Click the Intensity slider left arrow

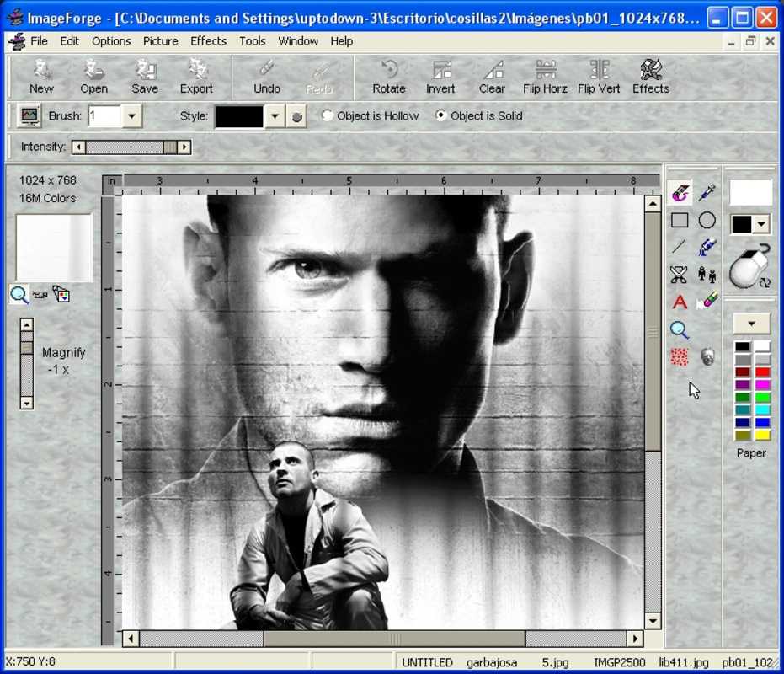(x=78, y=147)
